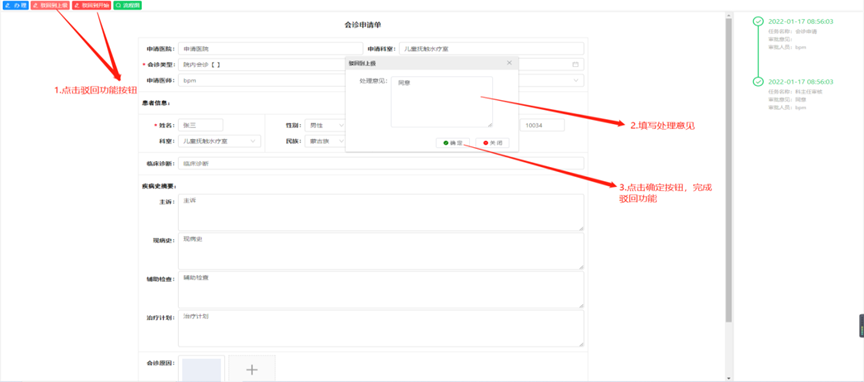Open the calendar icon date picker
Image resolution: width=864 pixels, height=382 pixels.
[575, 64]
